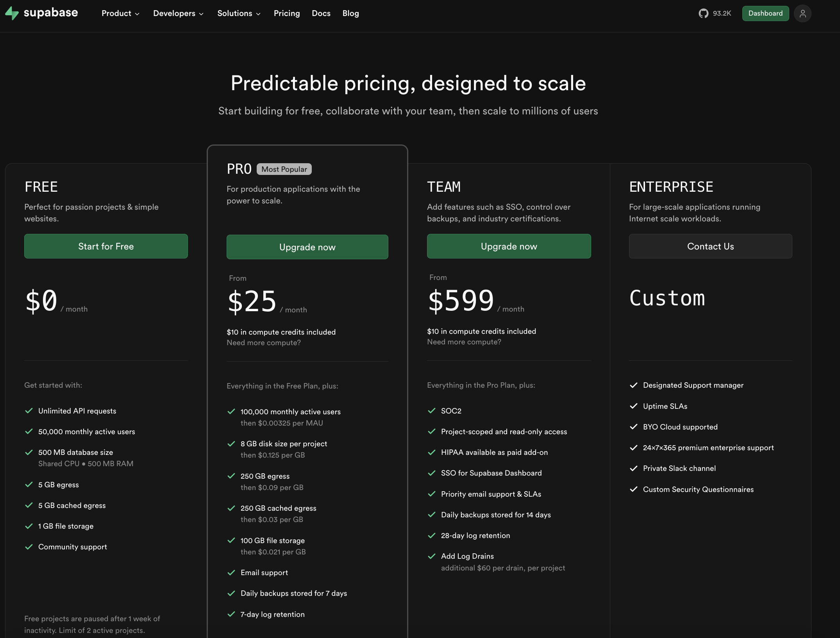Go to the Docs menu item

(321, 14)
